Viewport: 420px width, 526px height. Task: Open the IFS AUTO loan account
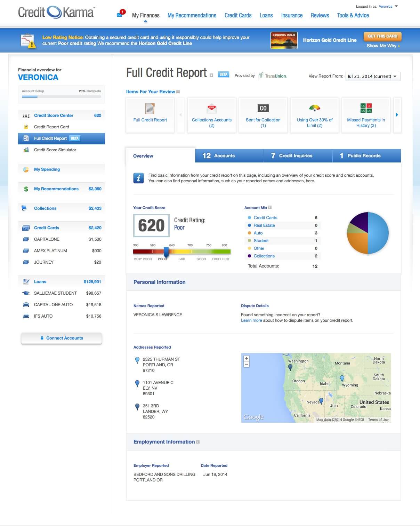(62, 316)
